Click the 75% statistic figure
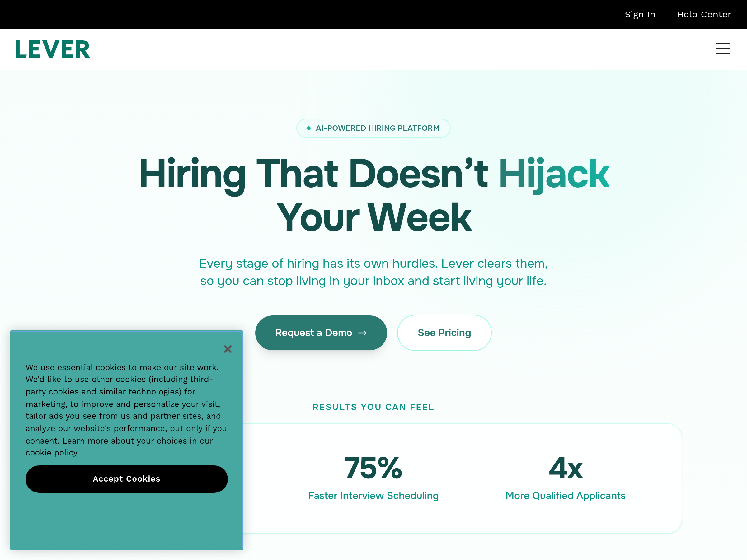This screenshot has height=560, width=747. point(373,468)
